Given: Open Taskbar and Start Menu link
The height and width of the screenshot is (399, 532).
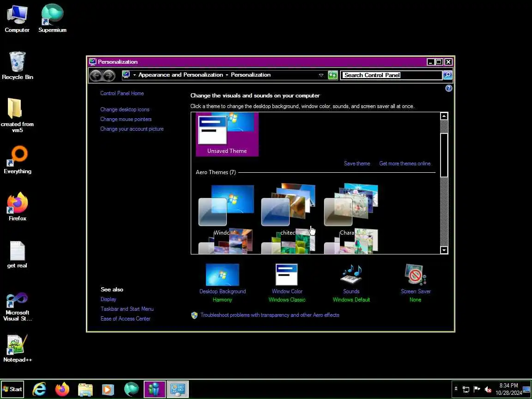Looking at the screenshot, I should [127, 309].
